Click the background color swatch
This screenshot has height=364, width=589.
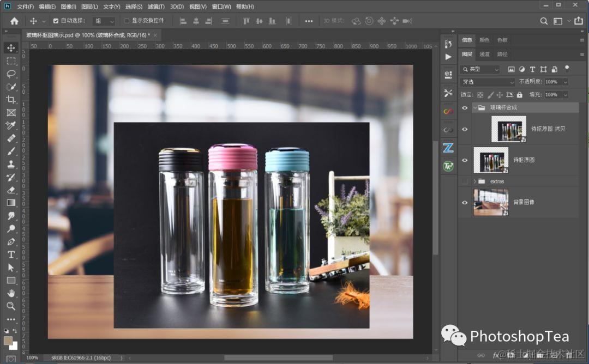[15, 345]
